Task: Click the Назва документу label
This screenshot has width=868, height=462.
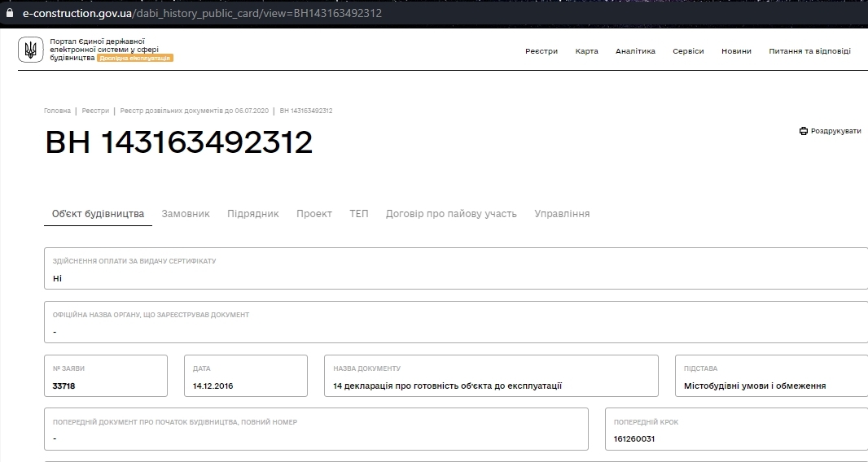Action: (367, 368)
